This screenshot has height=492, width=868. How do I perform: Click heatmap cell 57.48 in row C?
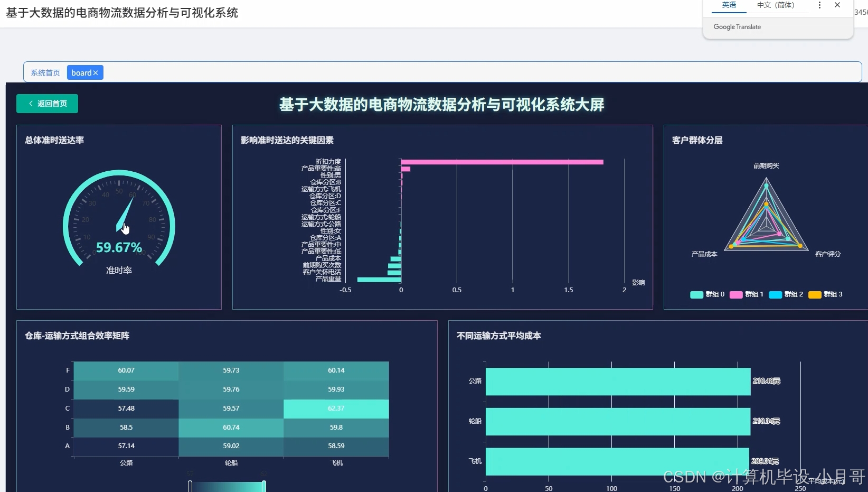[x=126, y=409]
